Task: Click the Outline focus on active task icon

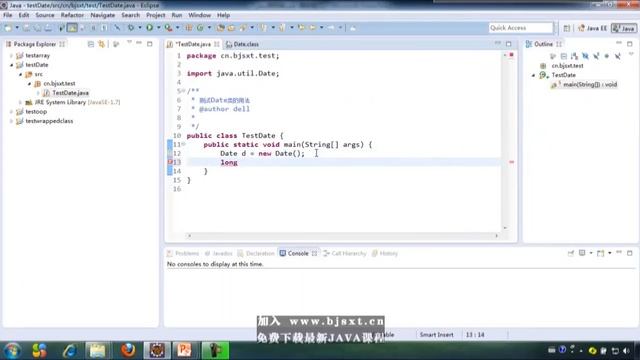Action: (x=553, y=56)
